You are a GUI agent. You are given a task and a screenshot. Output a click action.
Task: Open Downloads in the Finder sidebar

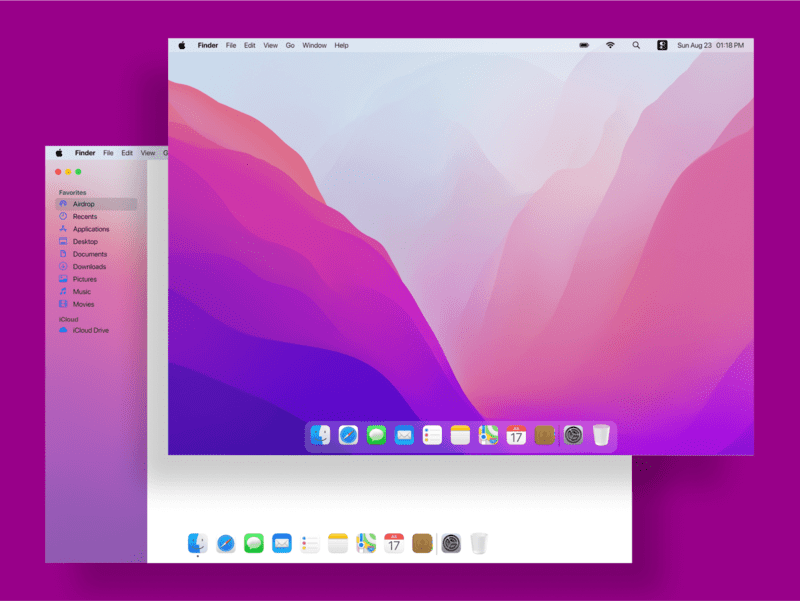tap(96, 266)
